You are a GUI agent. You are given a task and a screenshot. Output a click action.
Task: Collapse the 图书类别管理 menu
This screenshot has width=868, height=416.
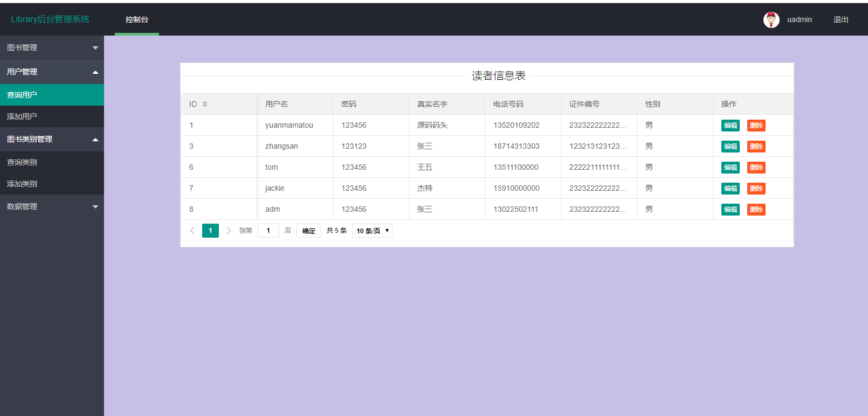[x=52, y=139]
